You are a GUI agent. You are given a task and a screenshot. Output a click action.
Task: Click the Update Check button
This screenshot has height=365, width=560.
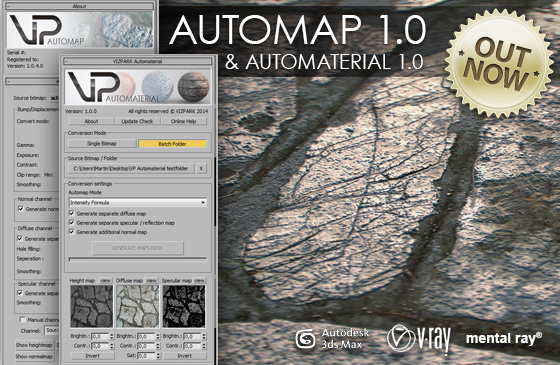tap(137, 121)
